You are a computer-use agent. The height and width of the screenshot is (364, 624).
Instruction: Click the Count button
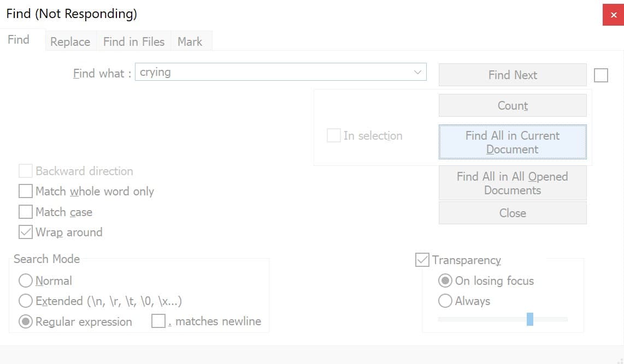coord(513,105)
